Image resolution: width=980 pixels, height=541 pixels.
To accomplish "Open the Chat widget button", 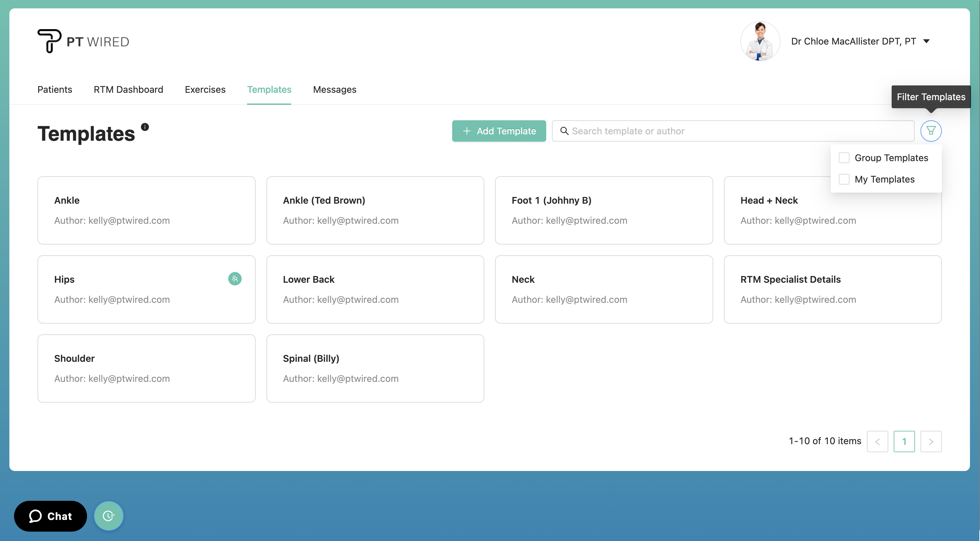I will click(x=51, y=516).
